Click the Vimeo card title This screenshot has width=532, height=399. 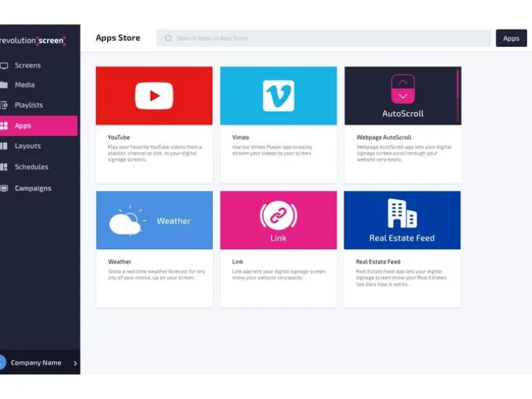(240, 137)
